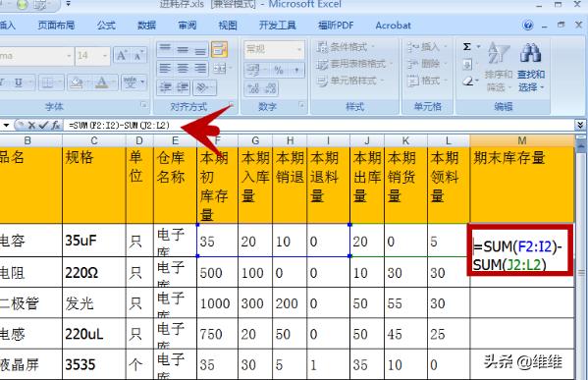
Task: Open the font size 14 dropdown
Action: (x=104, y=56)
